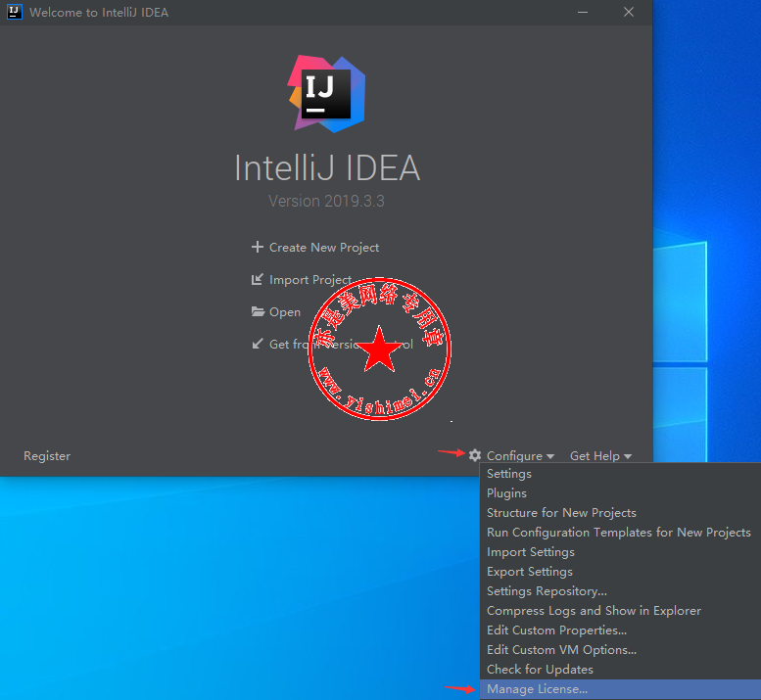Open Edit Custom Properties...
Viewport: 761px width, 700px height.
click(x=620, y=630)
